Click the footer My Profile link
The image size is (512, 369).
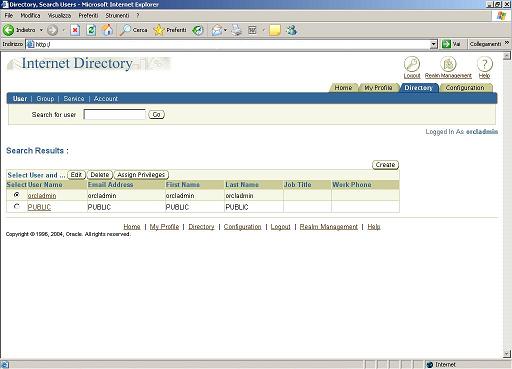point(164,227)
